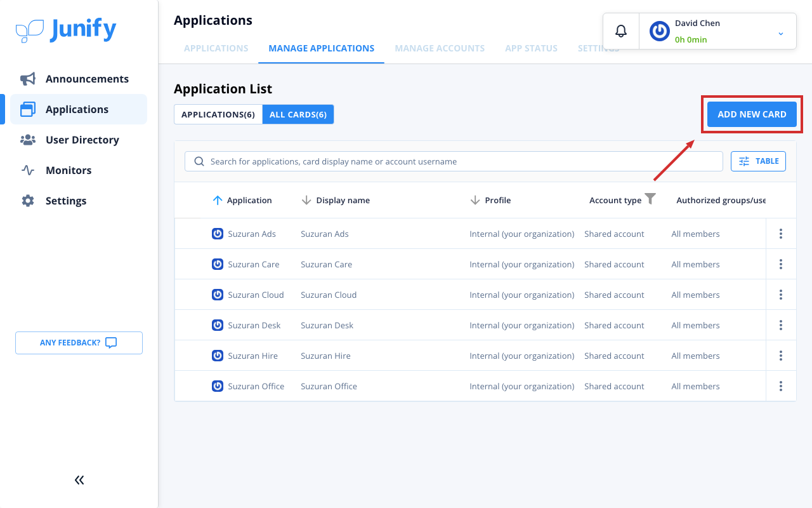The width and height of the screenshot is (812, 508).
Task: Switch to the Applications tab
Action: (x=216, y=48)
